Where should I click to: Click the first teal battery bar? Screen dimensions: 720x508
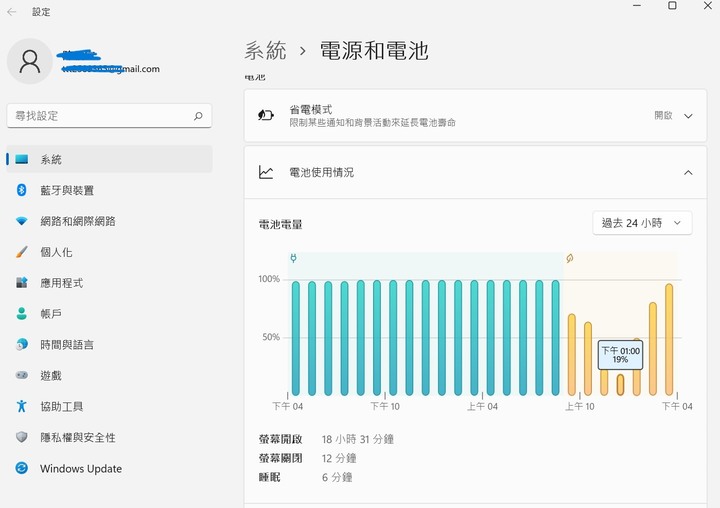(x=296, y=339)
